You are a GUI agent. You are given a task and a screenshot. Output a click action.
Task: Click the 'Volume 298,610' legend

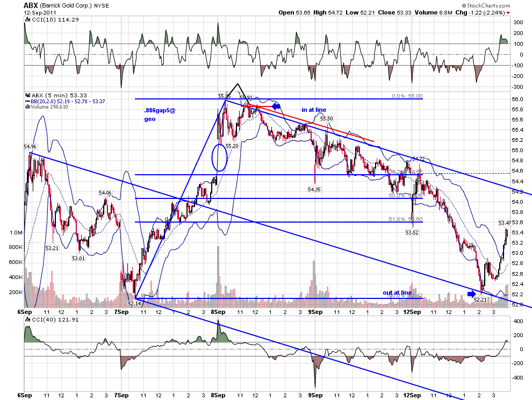click(49, 106)
